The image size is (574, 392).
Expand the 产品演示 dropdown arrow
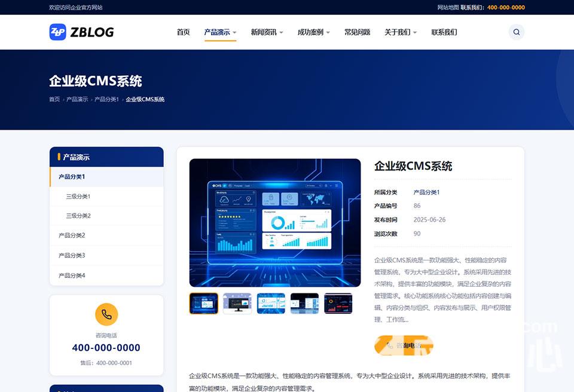click(234, 33)
